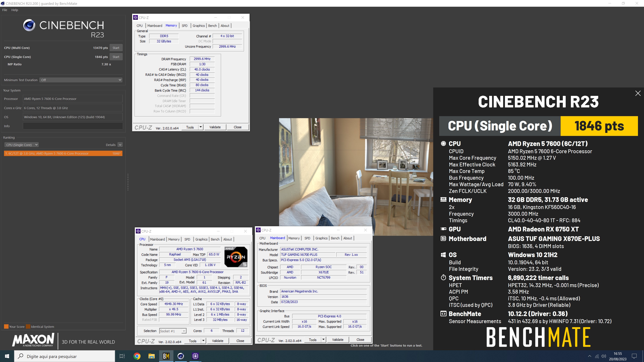Open Mainboard tab in Memory CPU-Z window
This screenshot has width=644, height=362.
[x=155, y=25]
